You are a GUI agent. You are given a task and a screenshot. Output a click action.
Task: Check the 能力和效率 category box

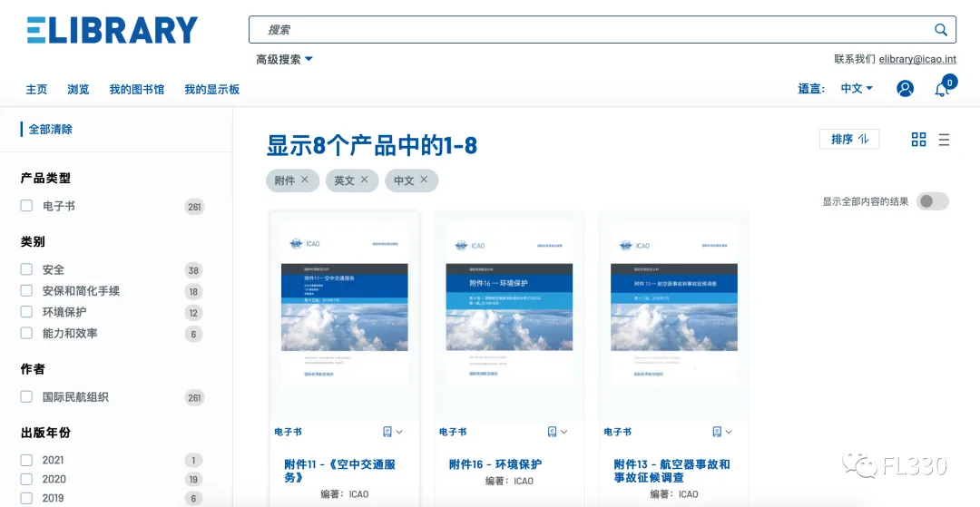coord(26,333)
